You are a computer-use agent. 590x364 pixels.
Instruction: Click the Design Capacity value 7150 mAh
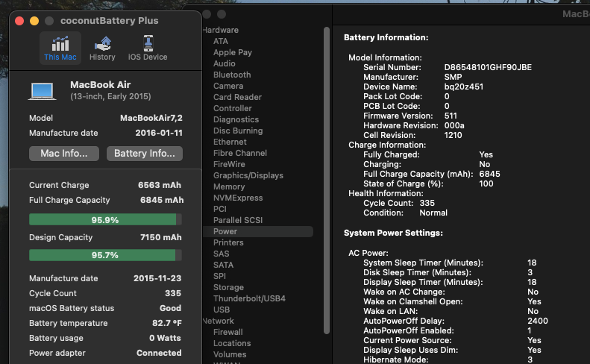(x=160, y=237)
